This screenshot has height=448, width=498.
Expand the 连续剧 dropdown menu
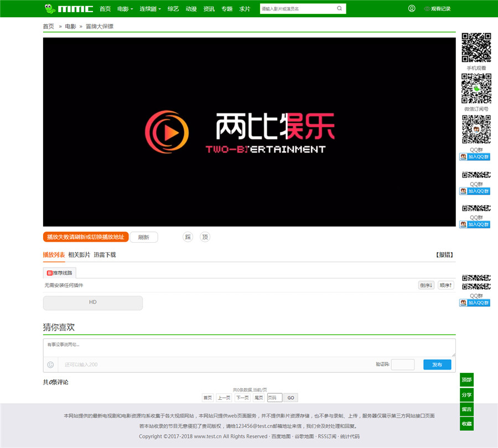click(x=150, y=9)
